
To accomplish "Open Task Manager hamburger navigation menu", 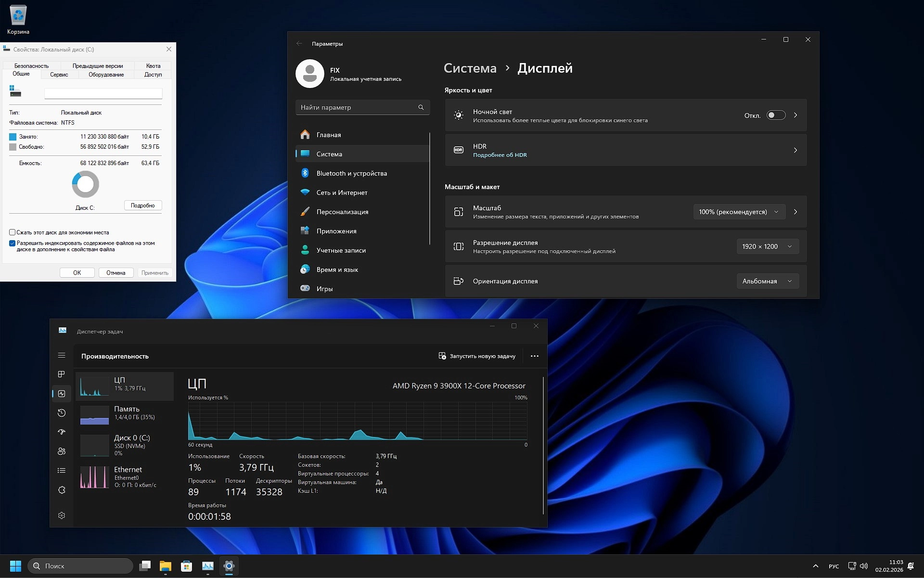I will coord(62,356).
